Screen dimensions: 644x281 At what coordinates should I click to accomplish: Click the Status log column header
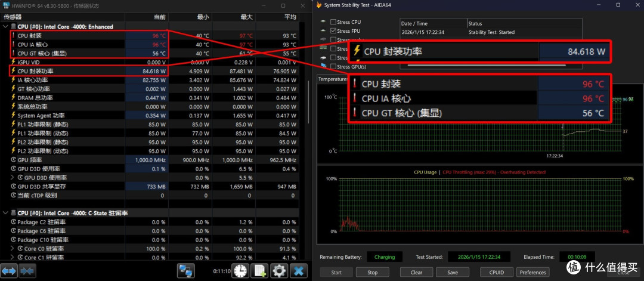[x=525, y=23]
